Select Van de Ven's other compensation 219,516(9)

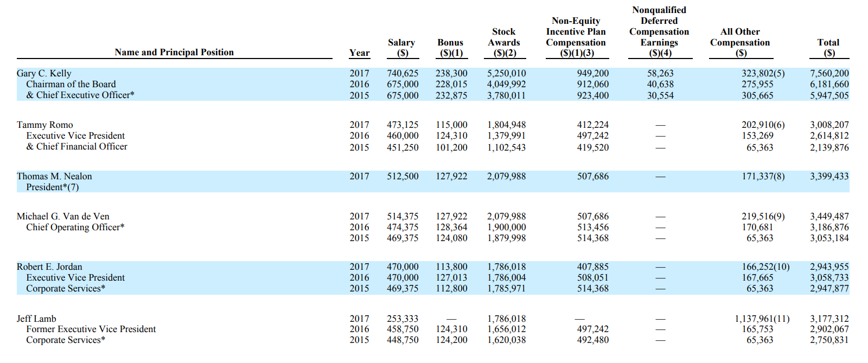coord(763,216)
